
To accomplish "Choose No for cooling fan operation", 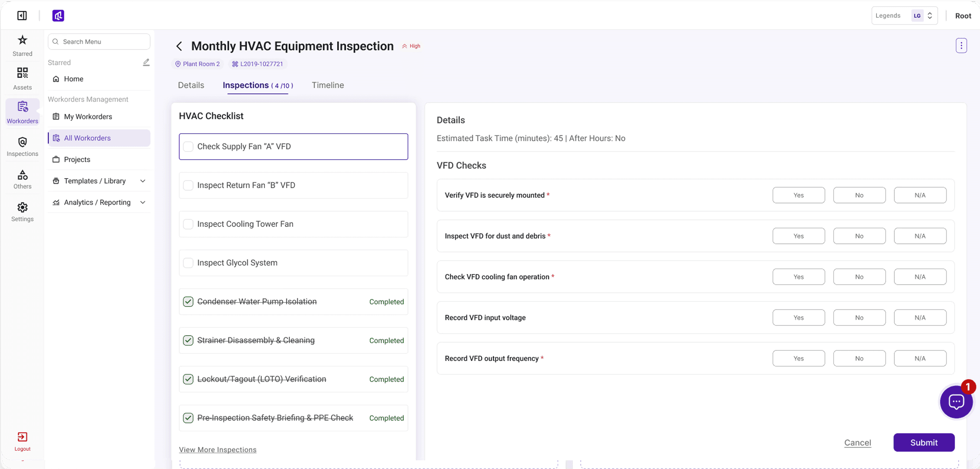I will pos(859,277).
